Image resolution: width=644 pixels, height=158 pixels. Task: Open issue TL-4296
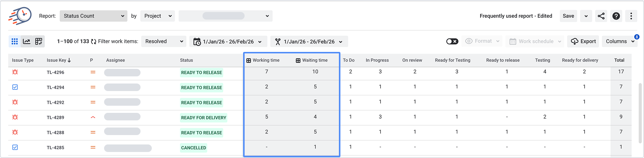click(x=56, y=72)
